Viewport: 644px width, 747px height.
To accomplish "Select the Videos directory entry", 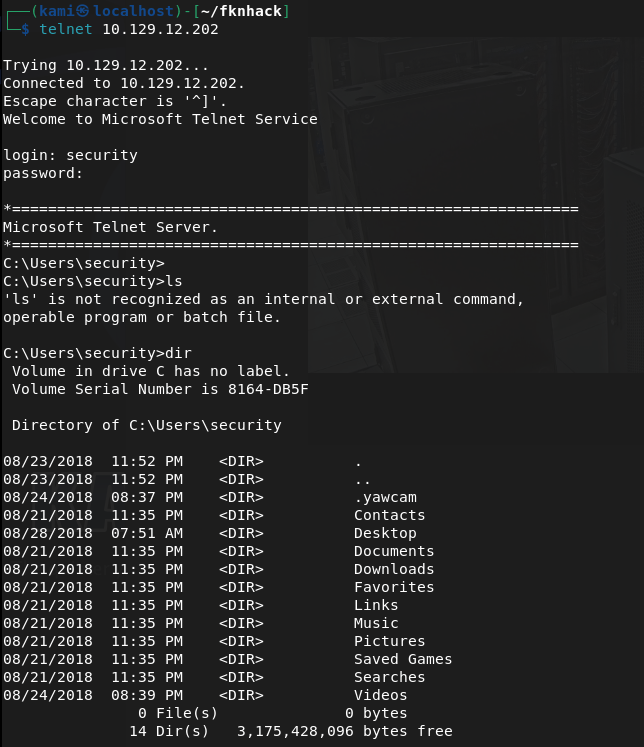I will click(x=380, y=695).
